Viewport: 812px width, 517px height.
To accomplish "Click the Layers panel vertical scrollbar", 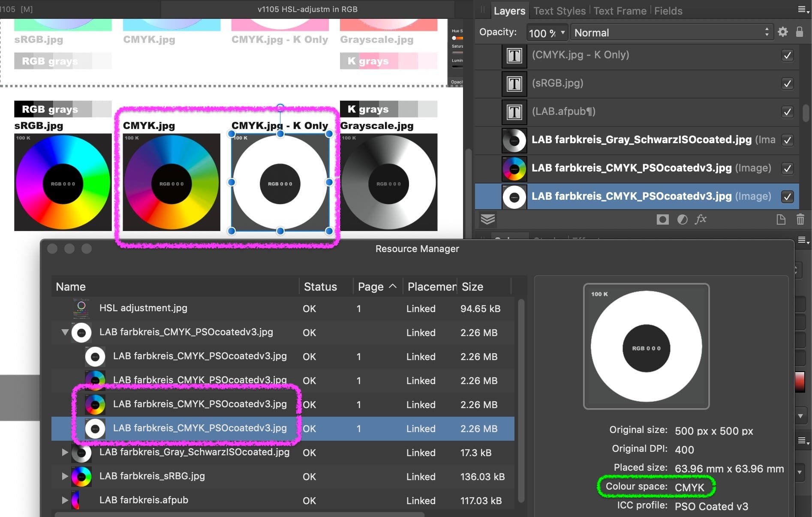I will [x=806, y=113].
